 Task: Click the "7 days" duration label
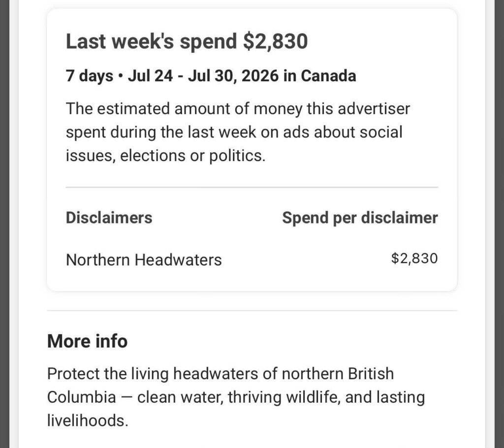pos(90,76)
